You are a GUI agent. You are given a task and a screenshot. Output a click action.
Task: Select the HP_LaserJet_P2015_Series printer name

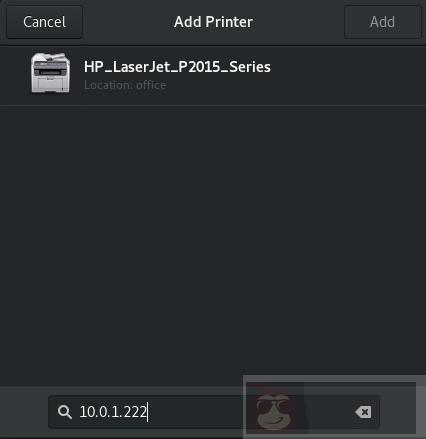pos(177,67)
